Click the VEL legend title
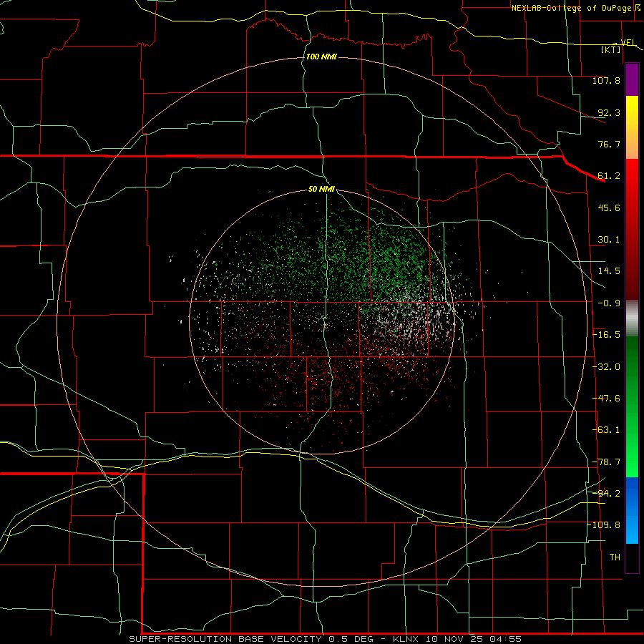 coord(628,42)
